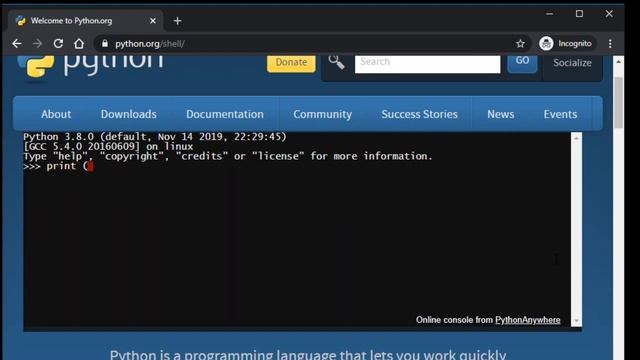Open the News menu item
The height and width of the screenshot is (360, 640).
[x=500, y=114]
